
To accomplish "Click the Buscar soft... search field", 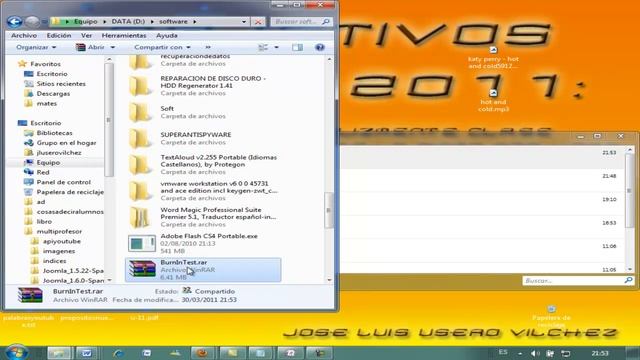I will pyautogui.click(x=301, y=22).
